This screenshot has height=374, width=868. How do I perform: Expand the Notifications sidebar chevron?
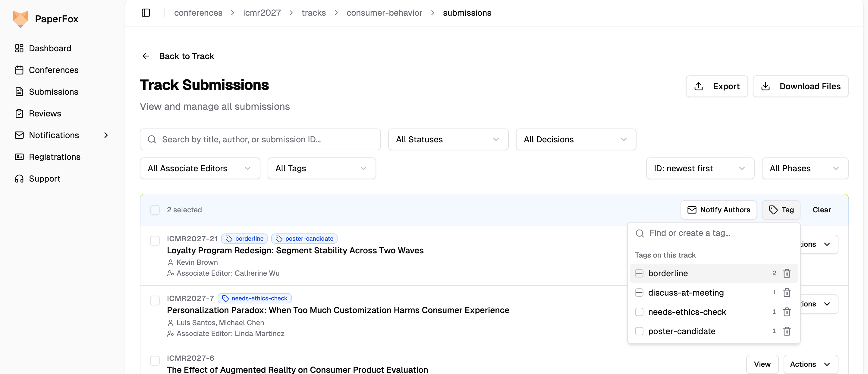pyautogui.click(x=106, y=135)
